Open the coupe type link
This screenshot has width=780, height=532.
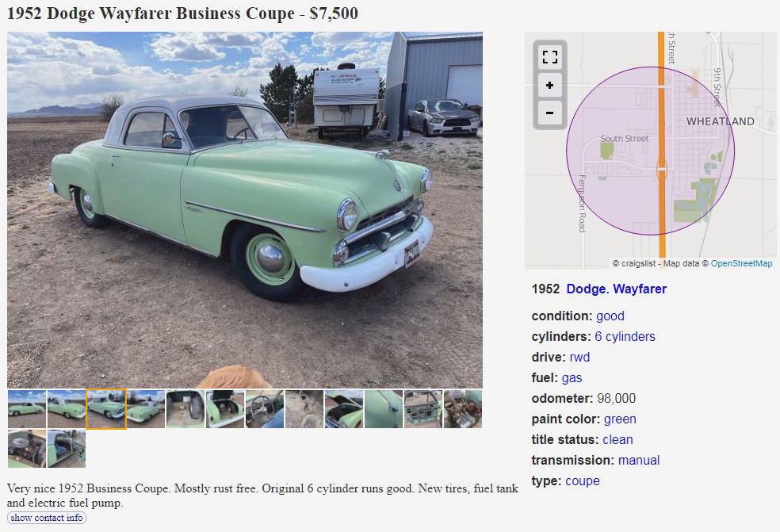(583, 480)
